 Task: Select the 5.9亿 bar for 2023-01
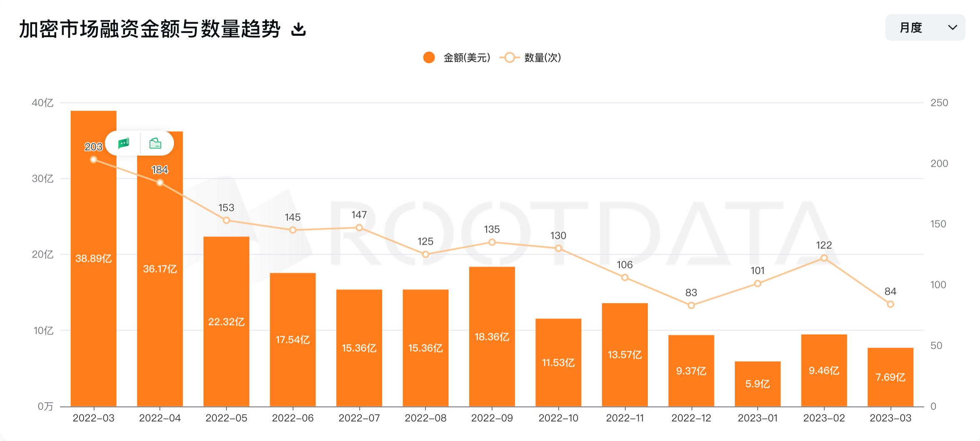tap(758, 384)
